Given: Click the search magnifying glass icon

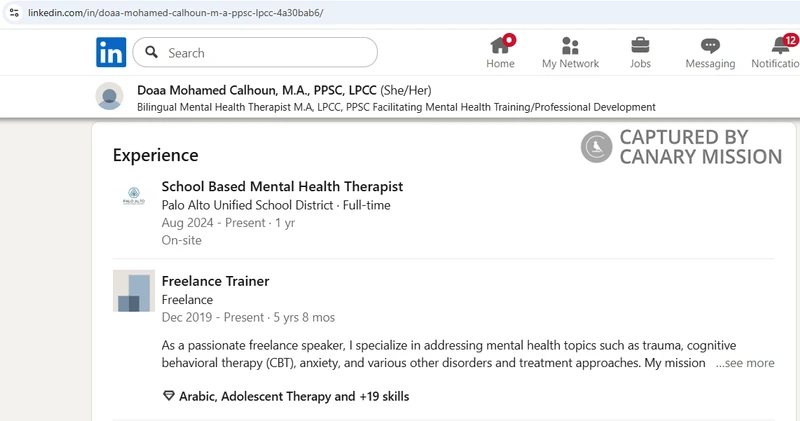Looking at the screenshot, I should [152, 52].
